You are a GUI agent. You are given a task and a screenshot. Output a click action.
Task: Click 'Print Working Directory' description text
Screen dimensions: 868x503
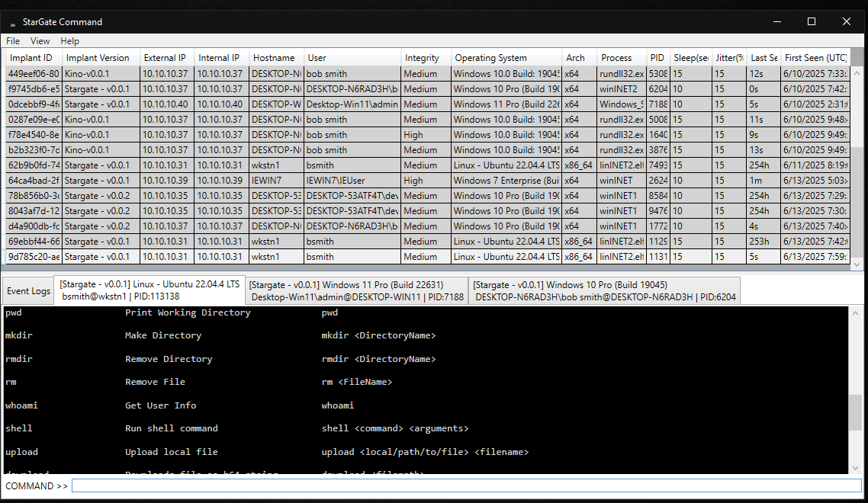[188, 312]
